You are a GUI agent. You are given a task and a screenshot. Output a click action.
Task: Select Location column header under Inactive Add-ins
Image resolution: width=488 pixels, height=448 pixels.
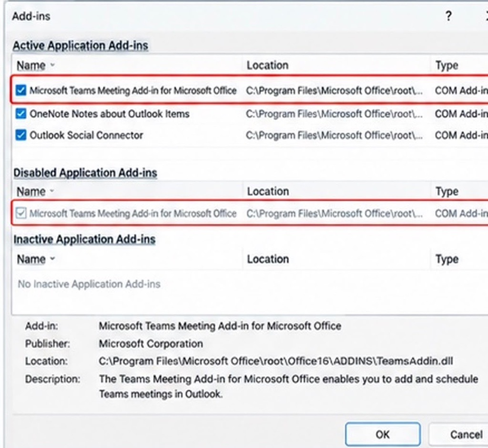[268, 259]
